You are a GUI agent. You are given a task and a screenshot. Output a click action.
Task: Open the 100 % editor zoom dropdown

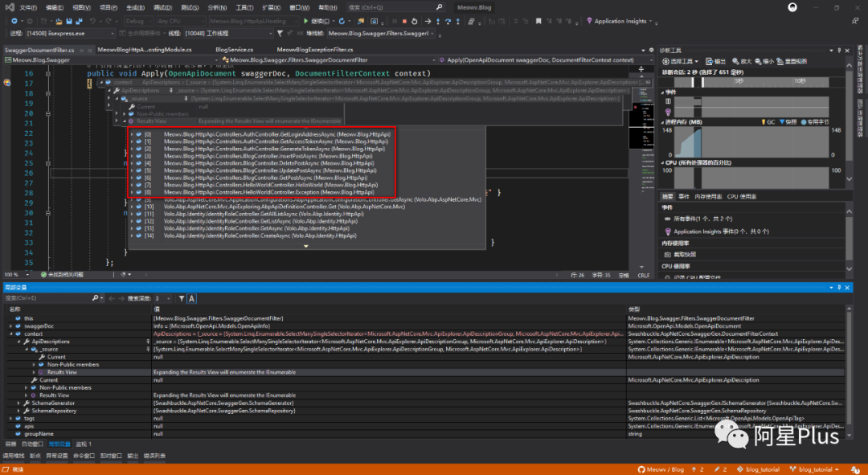18,275
